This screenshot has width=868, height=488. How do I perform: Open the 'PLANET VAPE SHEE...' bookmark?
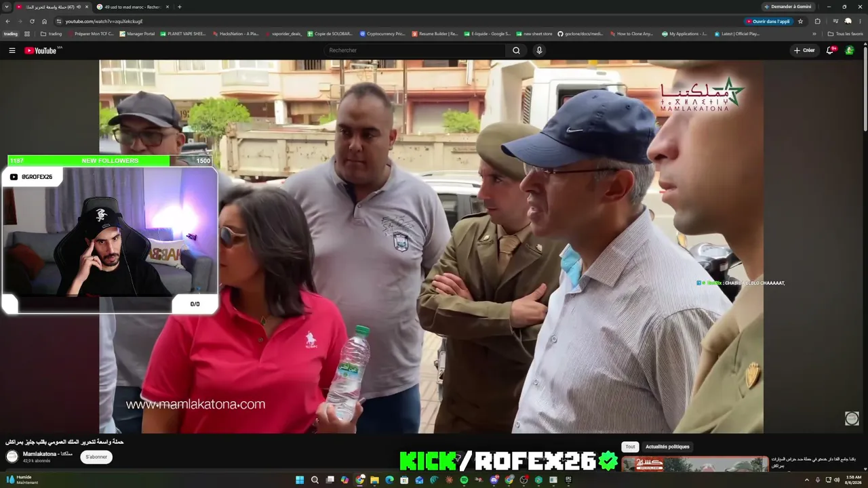coord(183,34)
